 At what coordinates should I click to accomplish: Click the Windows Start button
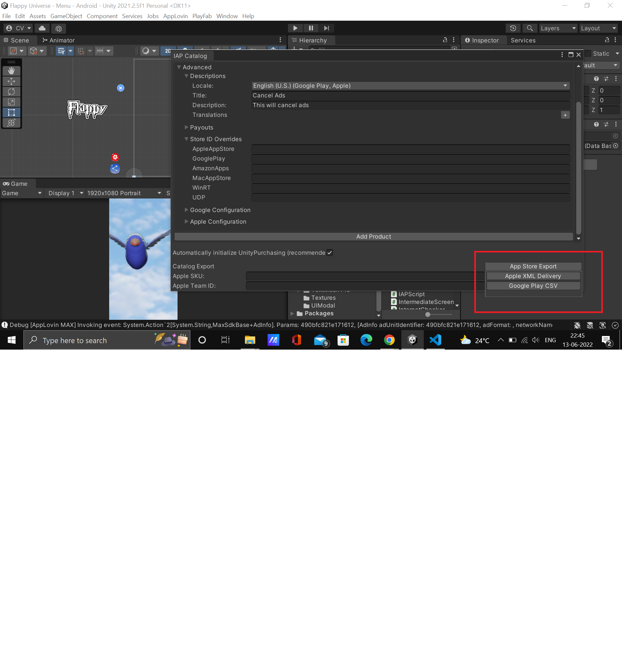(x=11, y=341)
